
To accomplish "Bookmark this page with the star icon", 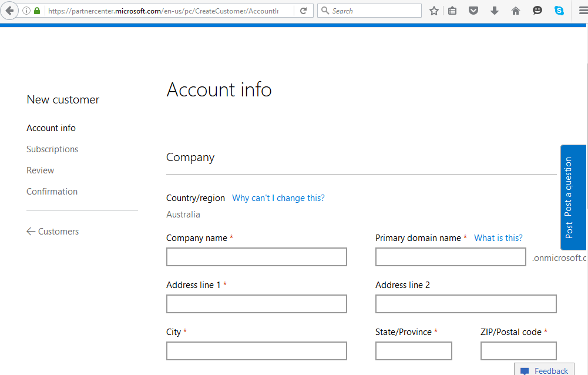I will tap(434, 11).
